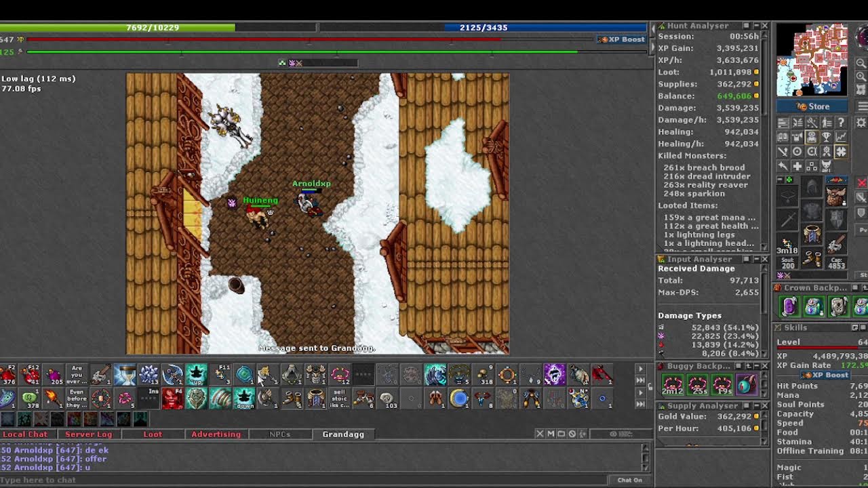Switch to the Advertising chat tab
Image resolution: width=868 pixels, height=488 pixels.
(216, 434)
